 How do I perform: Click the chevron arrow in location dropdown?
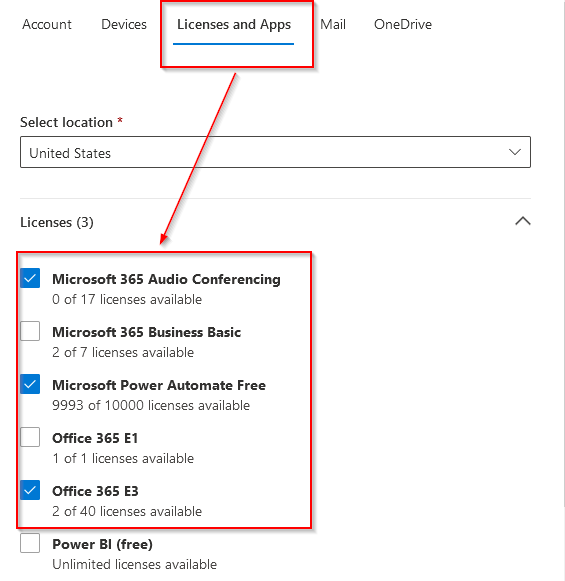click(x=515, y=152)
